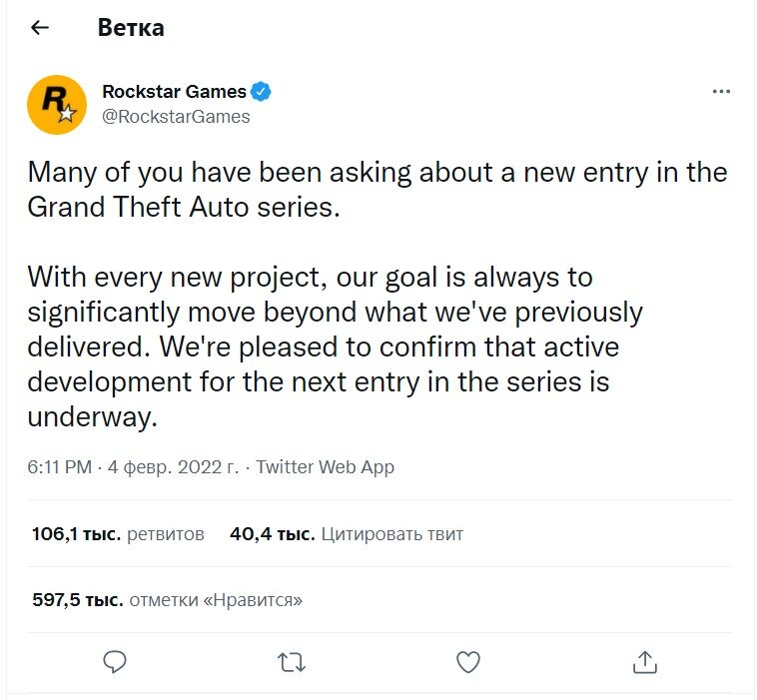Retweet using the arrows icon
The width and height of the screenshot is (757, 700).
pos(292,661)
